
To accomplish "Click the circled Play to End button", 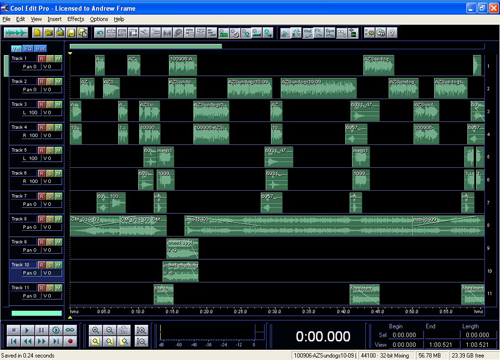I will pyautogui.click(x=56, y=330).
